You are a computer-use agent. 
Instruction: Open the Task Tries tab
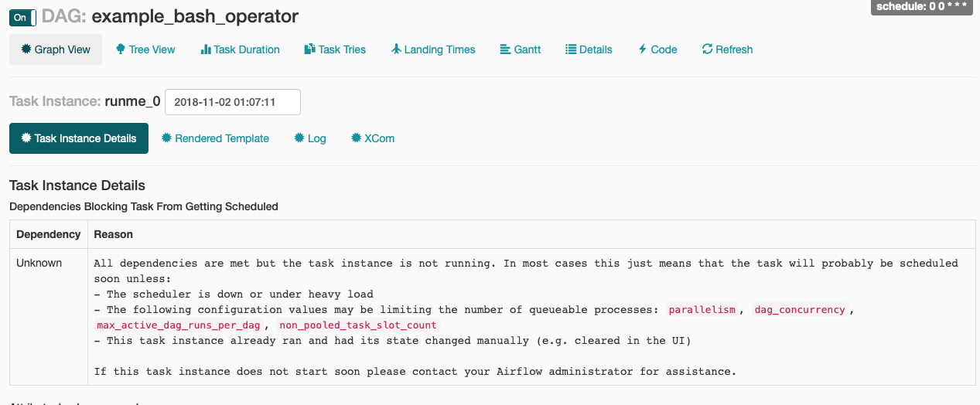(335, 49)
